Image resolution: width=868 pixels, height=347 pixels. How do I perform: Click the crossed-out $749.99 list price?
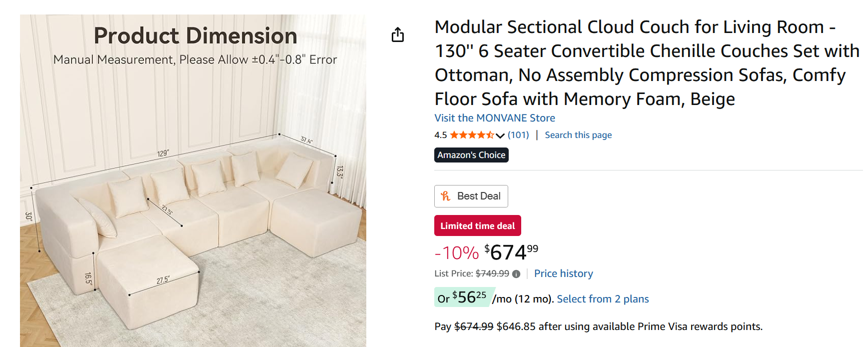tap(492, 273)
